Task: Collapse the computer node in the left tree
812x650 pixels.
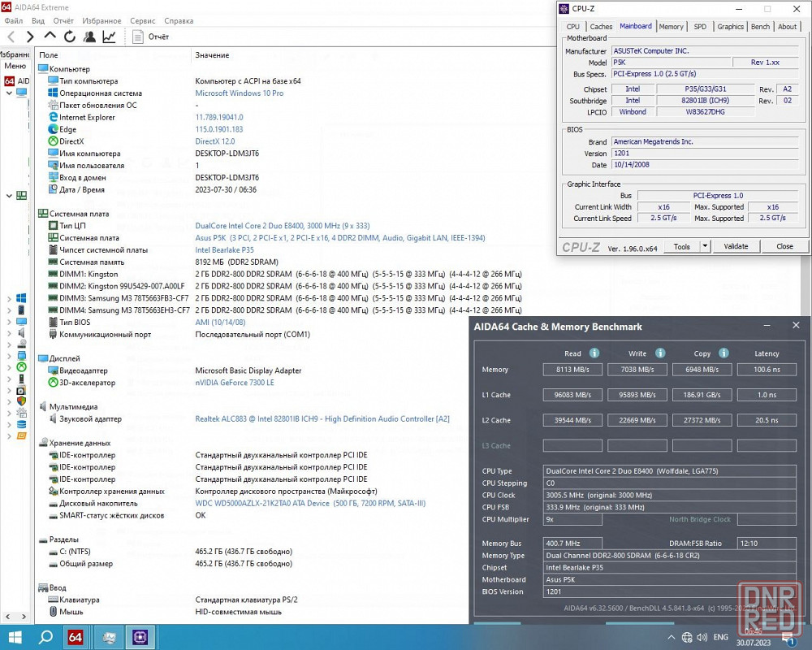Action: pos(9,93)
